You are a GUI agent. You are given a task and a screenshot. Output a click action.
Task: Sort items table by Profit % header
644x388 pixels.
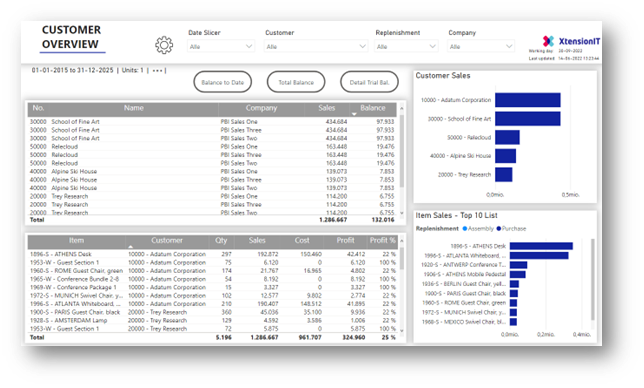tap(382, 241)
